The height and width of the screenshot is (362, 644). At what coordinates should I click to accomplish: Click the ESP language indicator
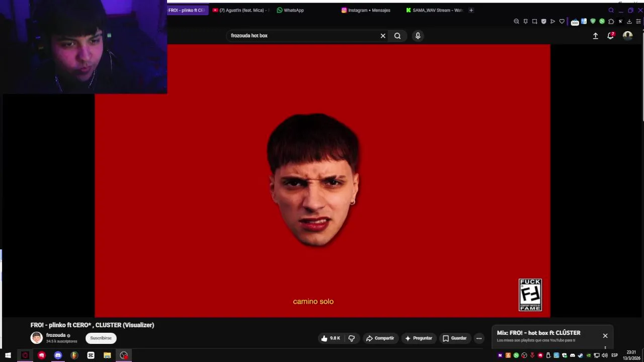(614, 355)
